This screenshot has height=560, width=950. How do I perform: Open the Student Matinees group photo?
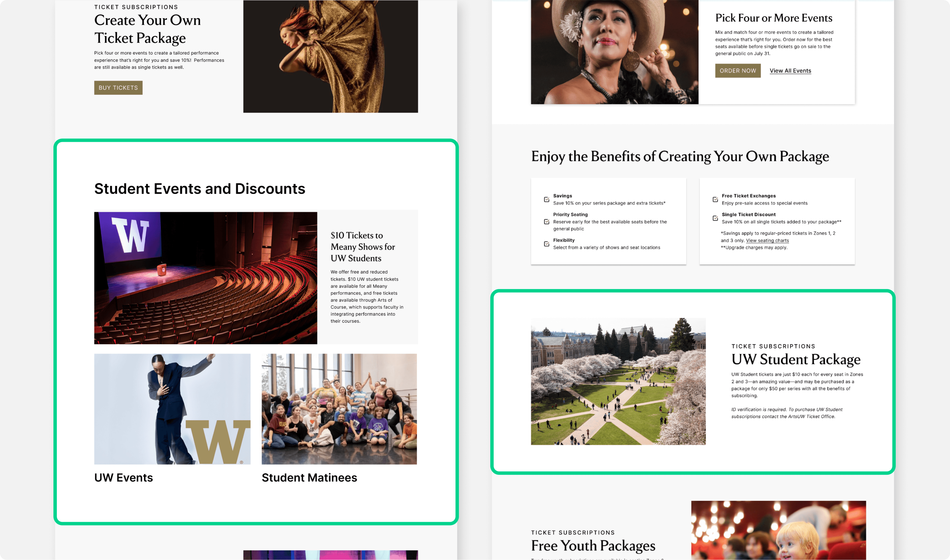pos(339,409)
